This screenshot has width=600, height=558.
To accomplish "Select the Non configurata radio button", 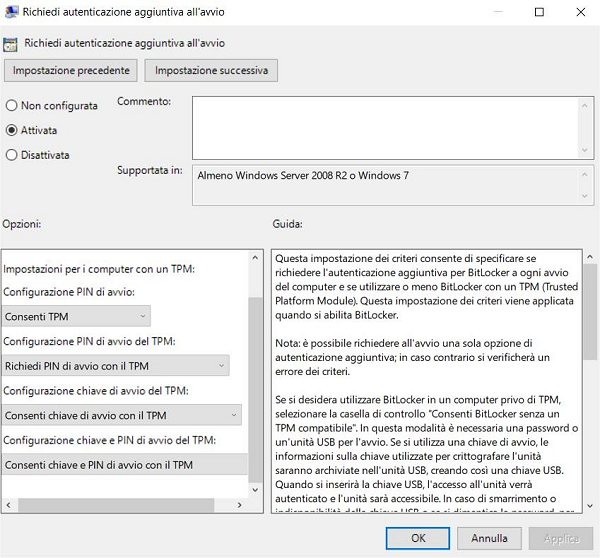I will (x=12, y=105).
